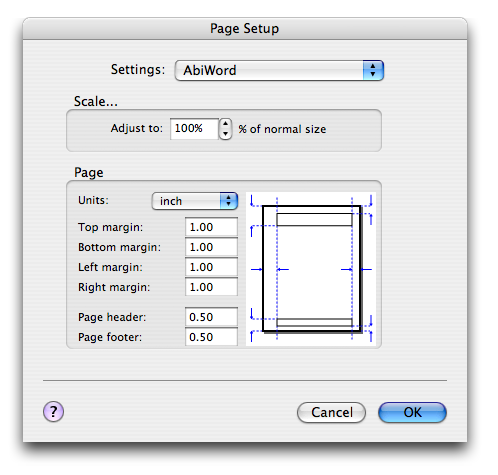This screenshot has width=498, height=475.
Task: Click the Left margin field
Action: pos(211,267)
